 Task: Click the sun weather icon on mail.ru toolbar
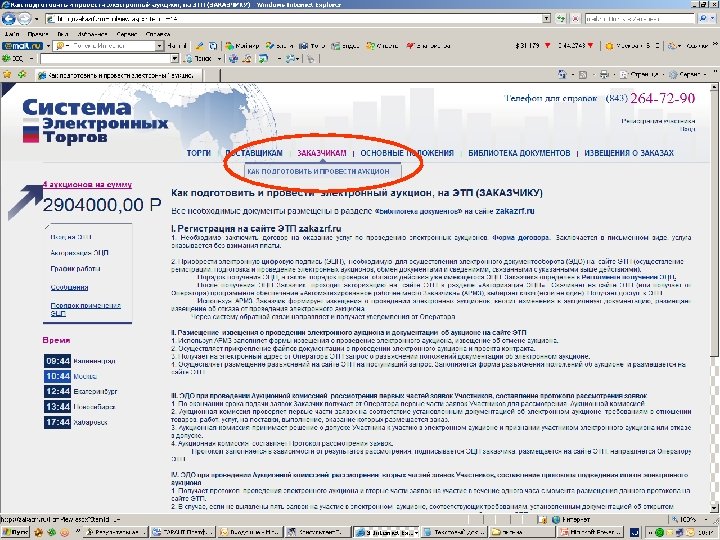point(610,46)
